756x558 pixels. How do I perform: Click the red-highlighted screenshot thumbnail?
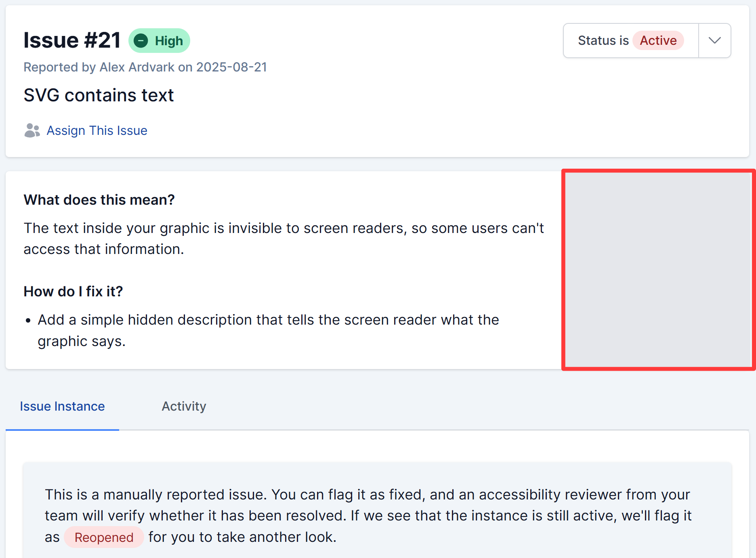[x=658, y=271]
